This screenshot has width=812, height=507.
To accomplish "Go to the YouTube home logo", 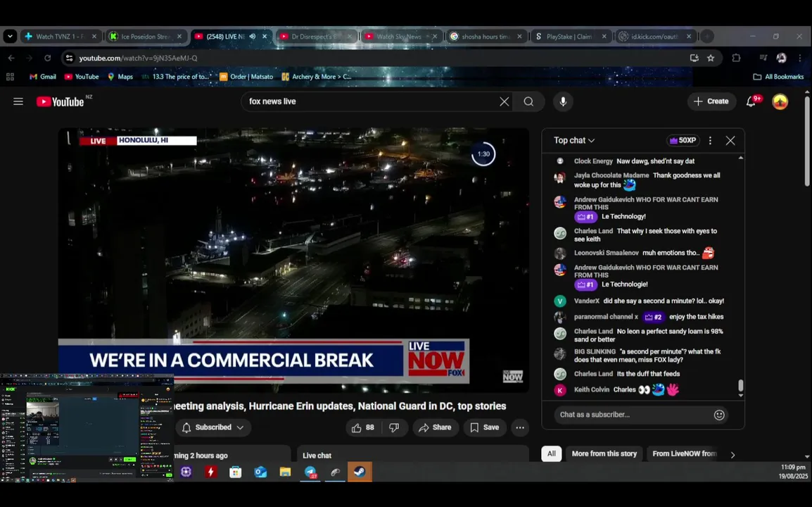I will [x=60, y=101].
